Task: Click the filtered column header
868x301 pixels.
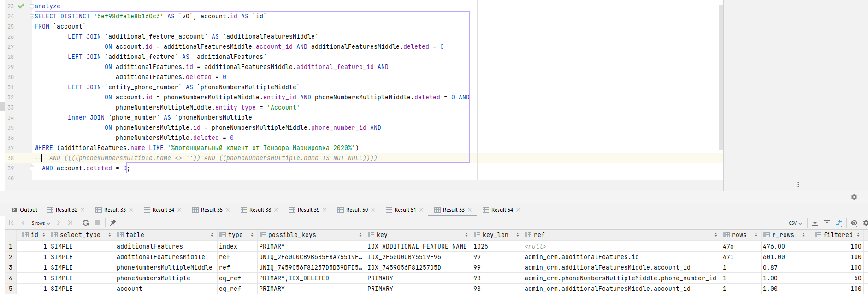Action: pyautogui.click(x=838, y=235)
